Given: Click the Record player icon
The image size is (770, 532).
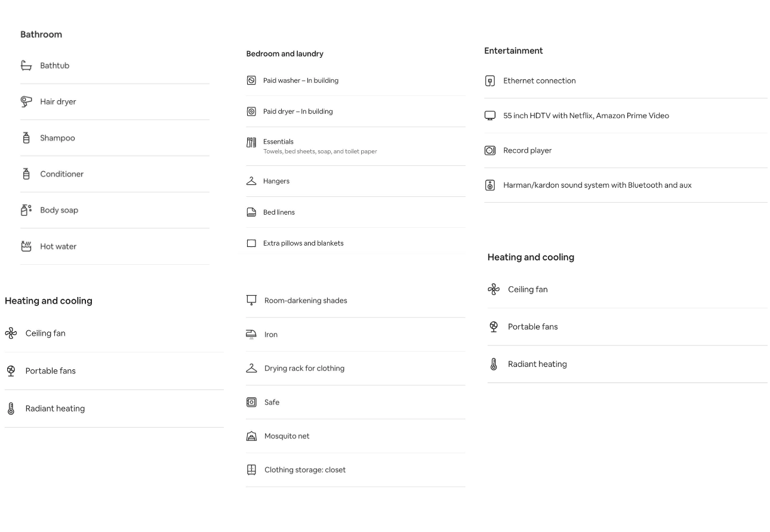Looking at the screenshot, I should tap(490, 150).
